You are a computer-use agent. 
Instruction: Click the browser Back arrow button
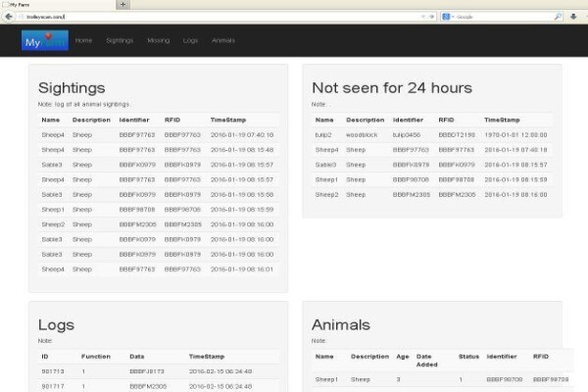coord(9,17)
